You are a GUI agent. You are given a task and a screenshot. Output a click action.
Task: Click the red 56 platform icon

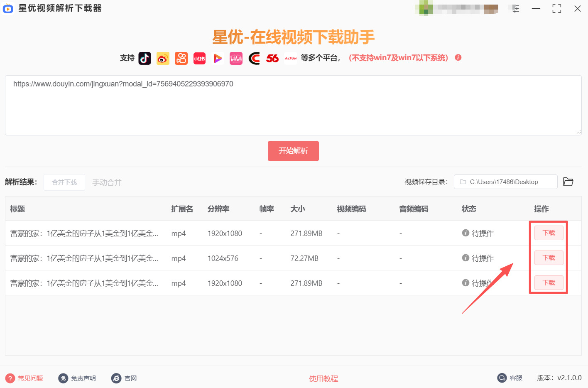(x=272, y=58)
